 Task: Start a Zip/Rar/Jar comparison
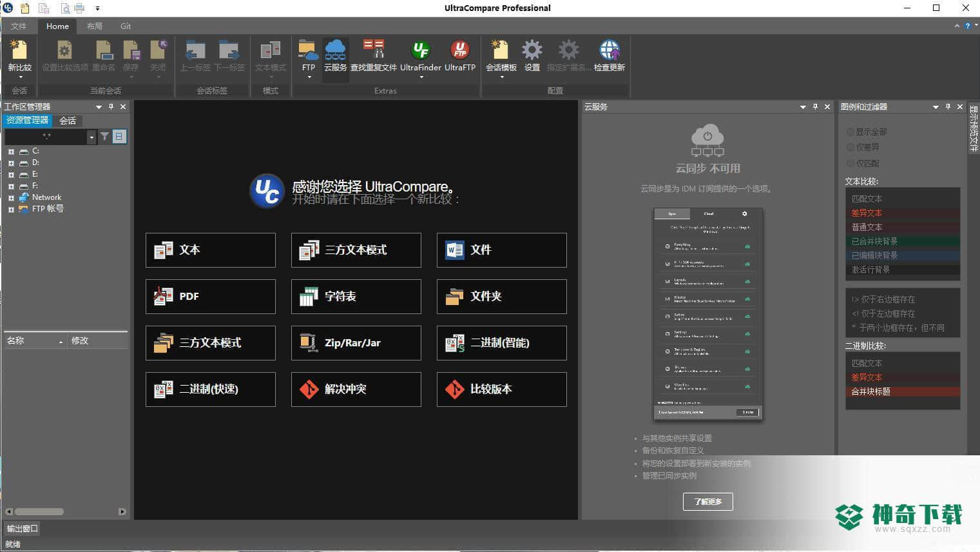[x=356, y=343]
